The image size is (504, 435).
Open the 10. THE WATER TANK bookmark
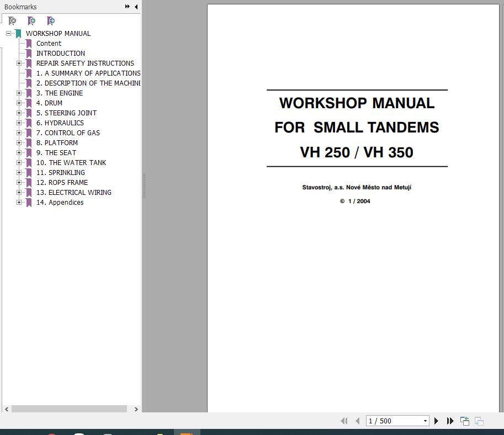71,163
